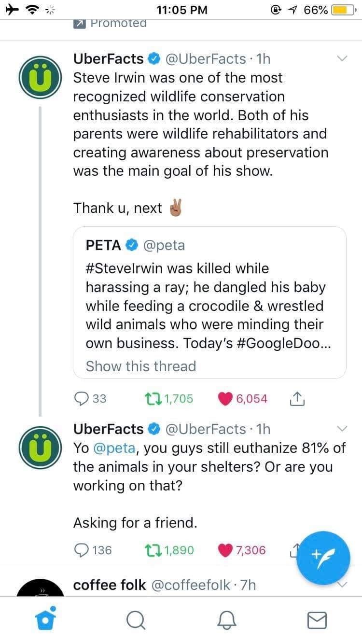This screenshot has width=362, height=644.
Task: Go to the Home timeline tab
Action: (46, 619)
